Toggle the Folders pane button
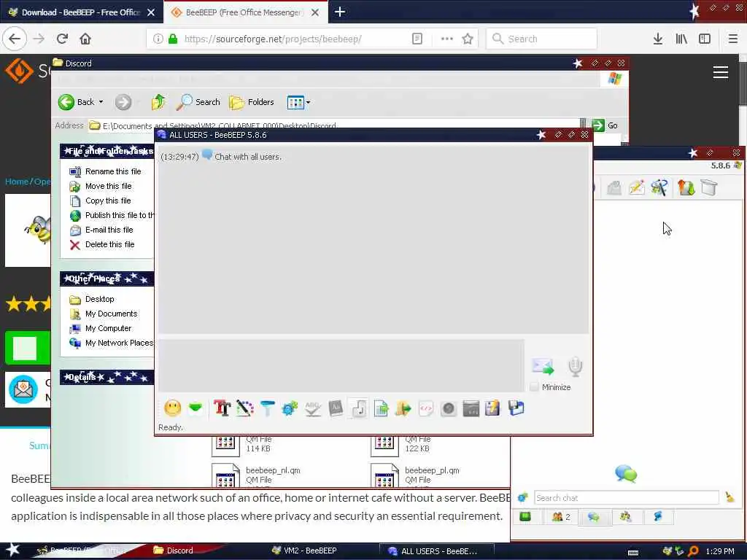The width and height of the screenshot is (747, 560). pos(252,102)
